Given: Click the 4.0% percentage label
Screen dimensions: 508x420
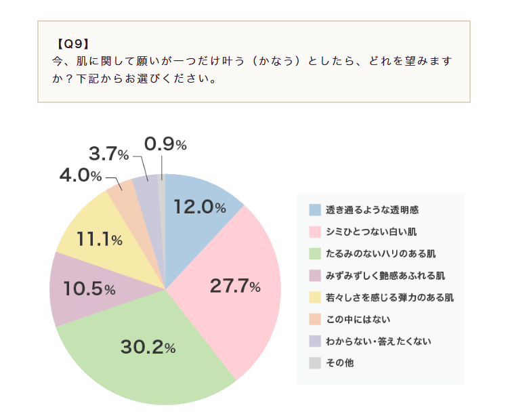Looking at the screenshot, I should (x=81, y=176).
